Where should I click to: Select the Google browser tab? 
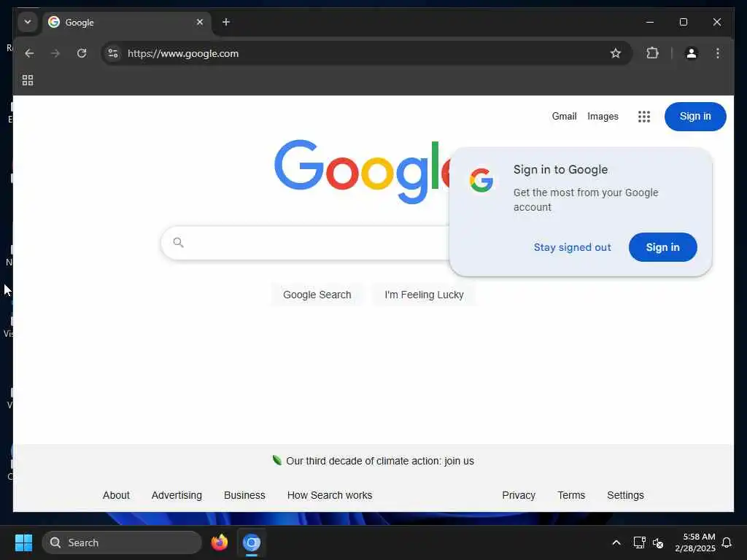126,23
